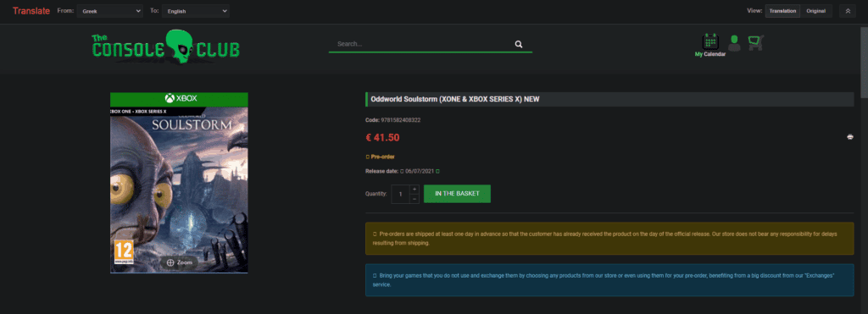Screen dimensions: 868x314
Task: Open the My Calendar icon
Action: point(710,42)
